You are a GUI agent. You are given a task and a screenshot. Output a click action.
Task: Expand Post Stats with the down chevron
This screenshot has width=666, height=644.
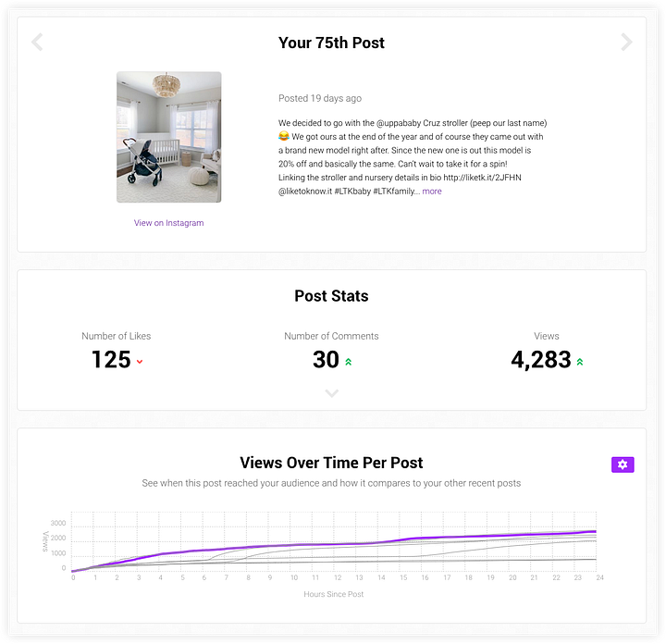point(332,393)
